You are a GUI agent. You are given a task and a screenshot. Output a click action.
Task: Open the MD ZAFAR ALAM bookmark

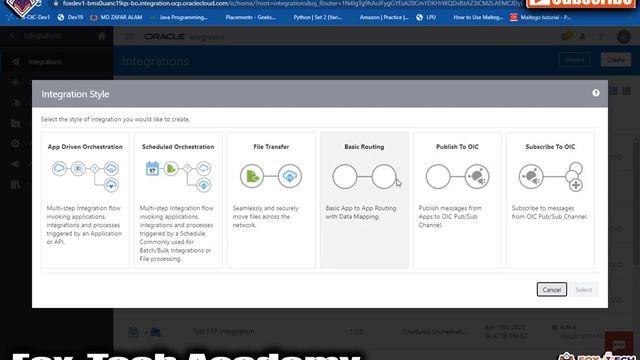[116, 18]
